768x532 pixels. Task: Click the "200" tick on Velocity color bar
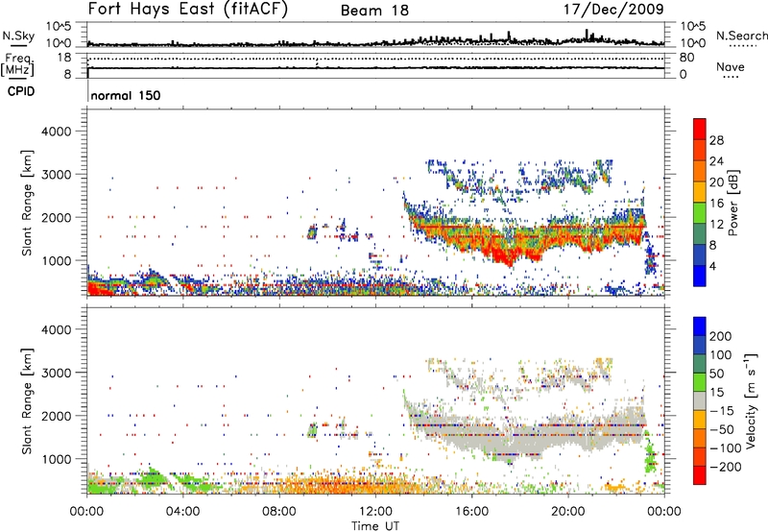tap(721, 336)
